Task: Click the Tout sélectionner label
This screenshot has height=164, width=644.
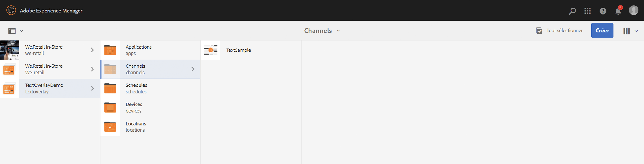Action: pos(565,31)
